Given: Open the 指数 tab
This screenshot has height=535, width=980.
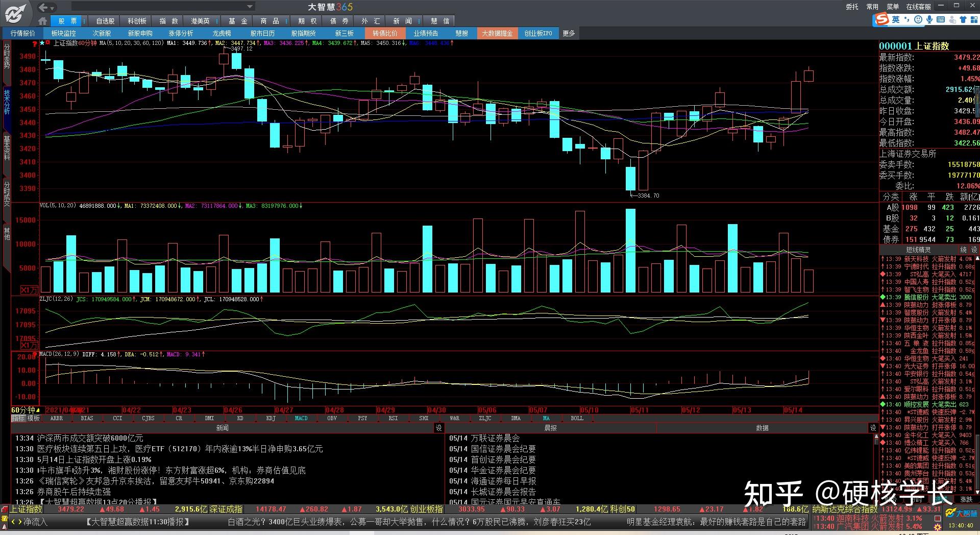Looking at the screenshot, I should [x=168, y=21].
